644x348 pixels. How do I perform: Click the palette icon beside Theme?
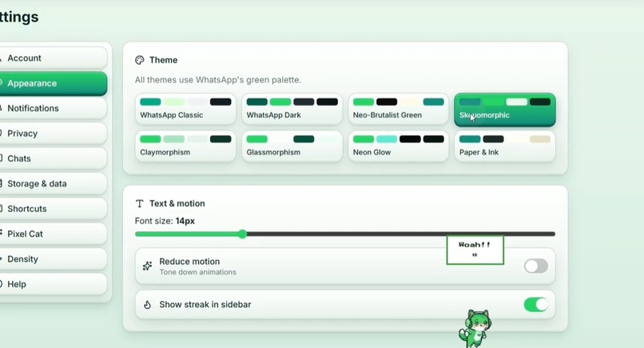[x=140, y=60]
